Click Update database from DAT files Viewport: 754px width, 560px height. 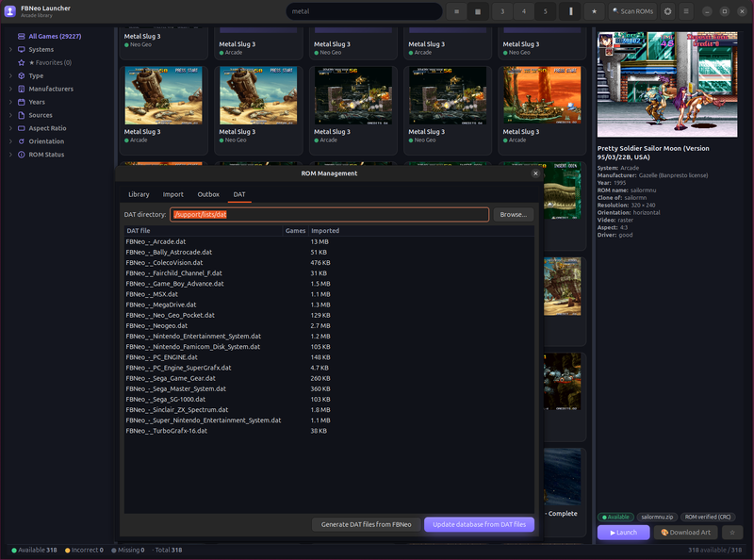click(479, 524)
